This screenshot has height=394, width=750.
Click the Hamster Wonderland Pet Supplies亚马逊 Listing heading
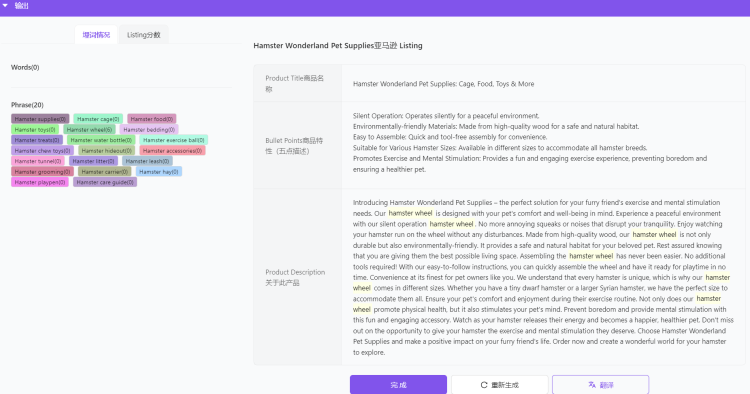[x=338, y=45]
